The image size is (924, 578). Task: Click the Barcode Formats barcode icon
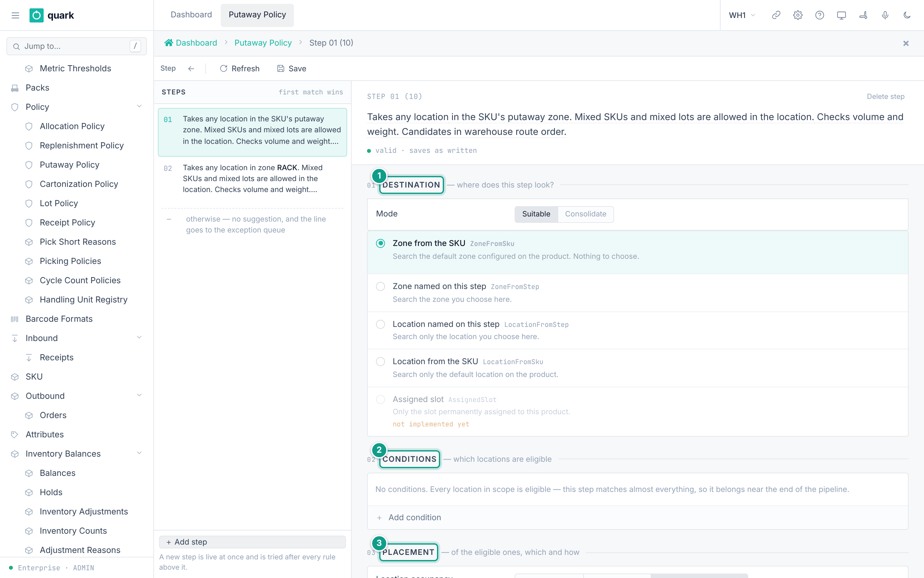pos(15,319)
